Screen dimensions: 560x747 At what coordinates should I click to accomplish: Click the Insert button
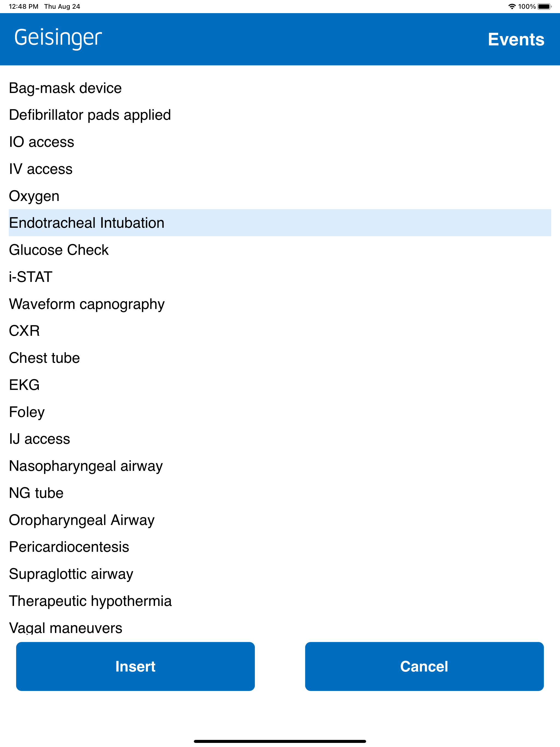click(135, 666)
